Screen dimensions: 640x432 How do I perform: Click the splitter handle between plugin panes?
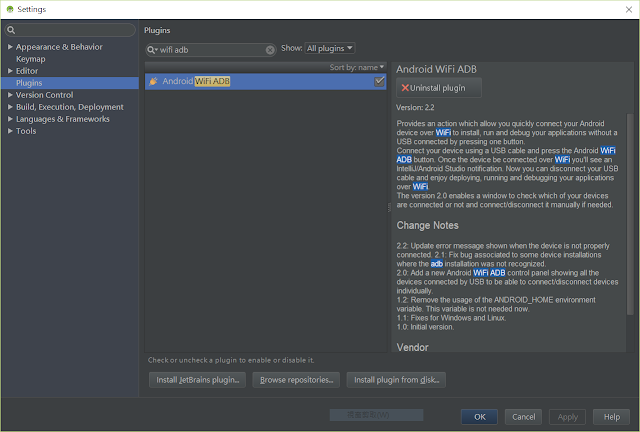coord(389,207)
